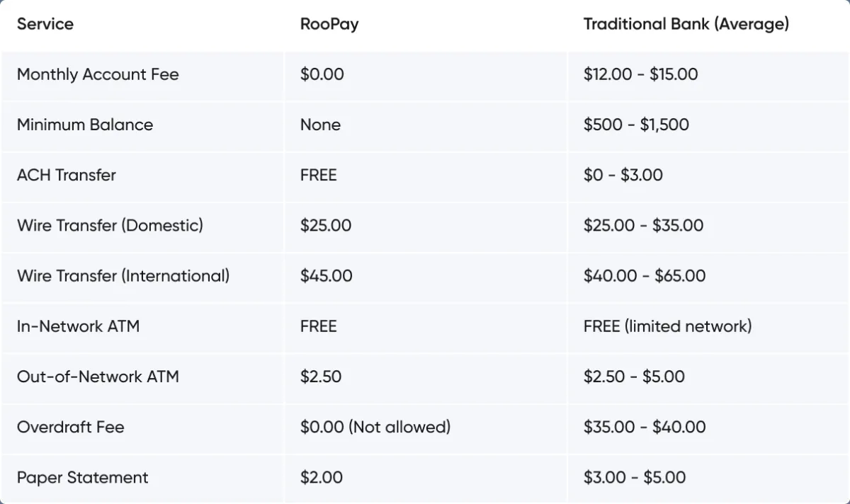The image size is (850, 504).
Task: Click the $0.00 (Not allowed) cell
Action: [x=375, y=427]
